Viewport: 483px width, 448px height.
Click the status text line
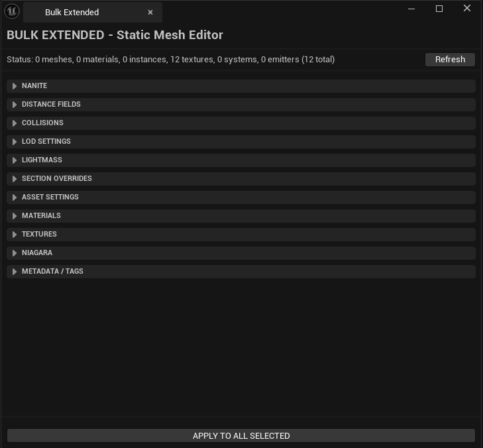pyautogui.click(x=171, y=60)
